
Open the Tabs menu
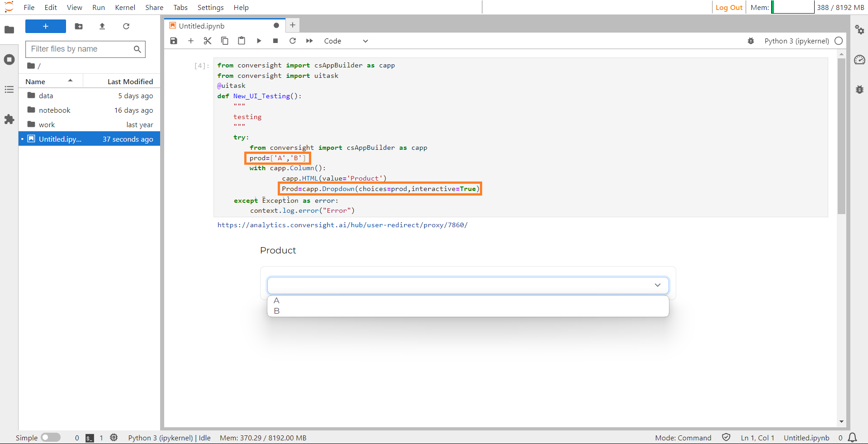[180, 7]
